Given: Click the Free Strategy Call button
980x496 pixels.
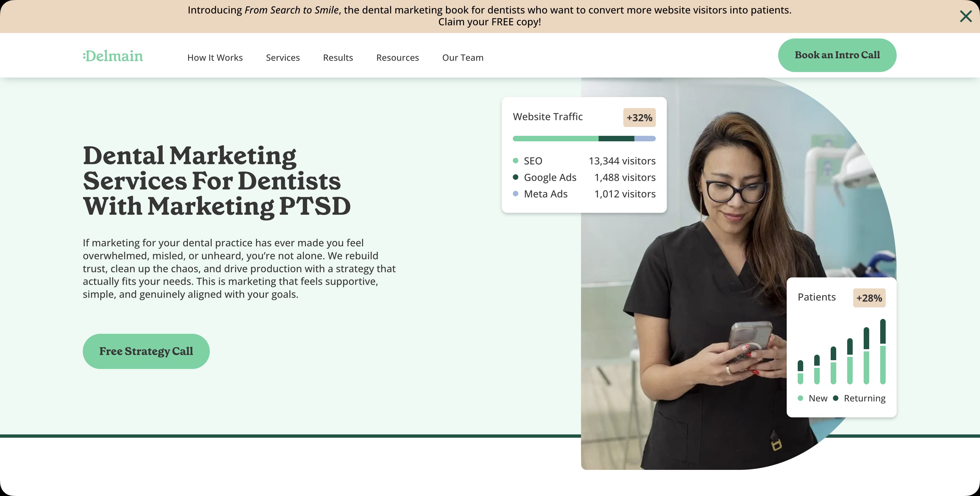Looking at the screenshot, I should click(x=146, y=351).
